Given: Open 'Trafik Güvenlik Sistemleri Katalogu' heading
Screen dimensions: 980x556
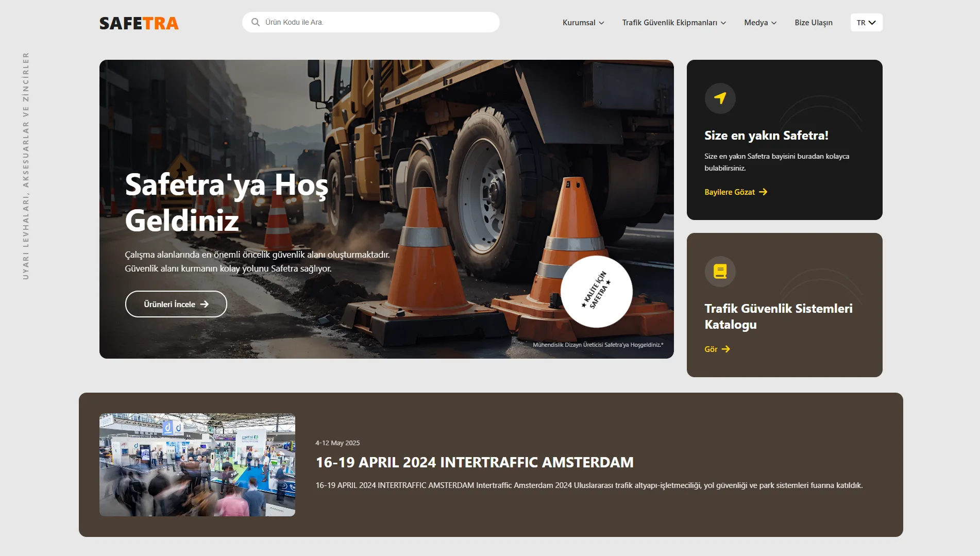Looking at the screenshot, I should coord(779,316).
